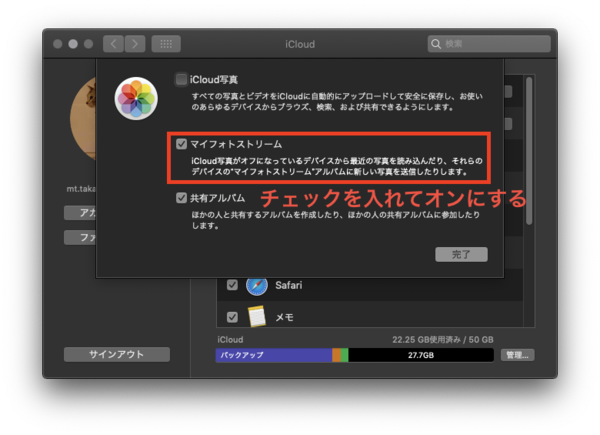Show all preferences grid button
600x435 pixels.
[166, 44]
